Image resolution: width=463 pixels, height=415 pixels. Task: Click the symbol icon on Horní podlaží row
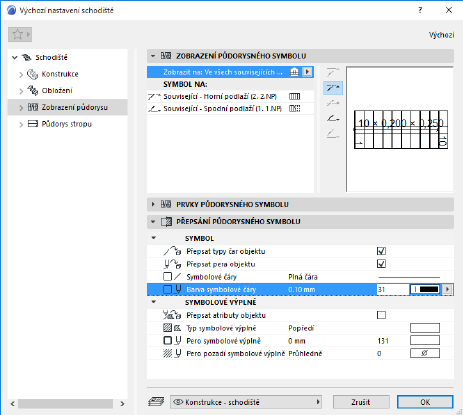coord(294,97)
